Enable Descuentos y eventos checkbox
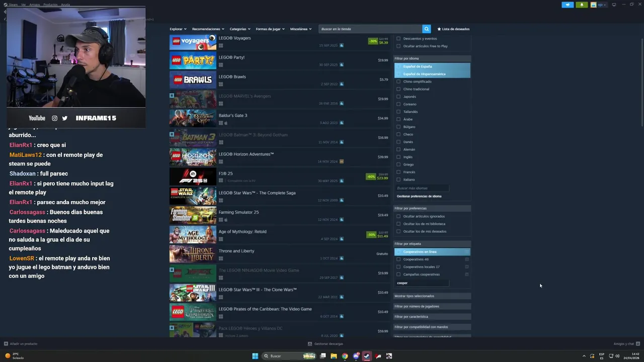644x362 pixels. 398,39
